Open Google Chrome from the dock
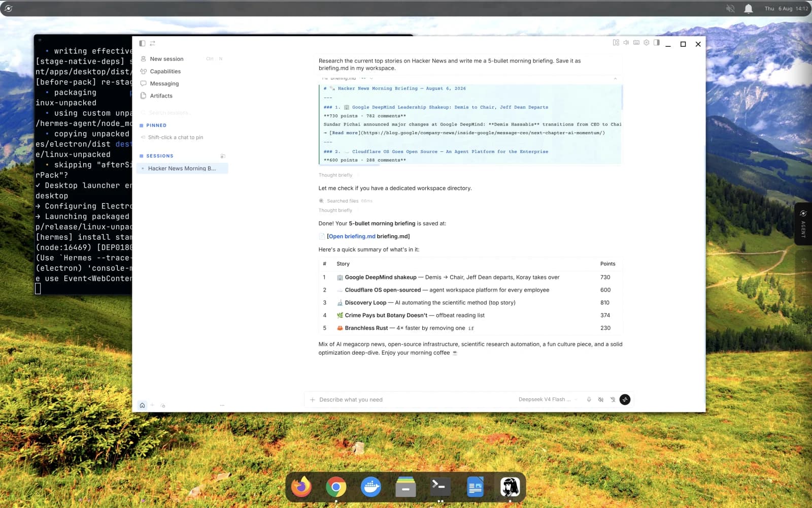The height and width of the screenshot is (508, 812). 336,487
